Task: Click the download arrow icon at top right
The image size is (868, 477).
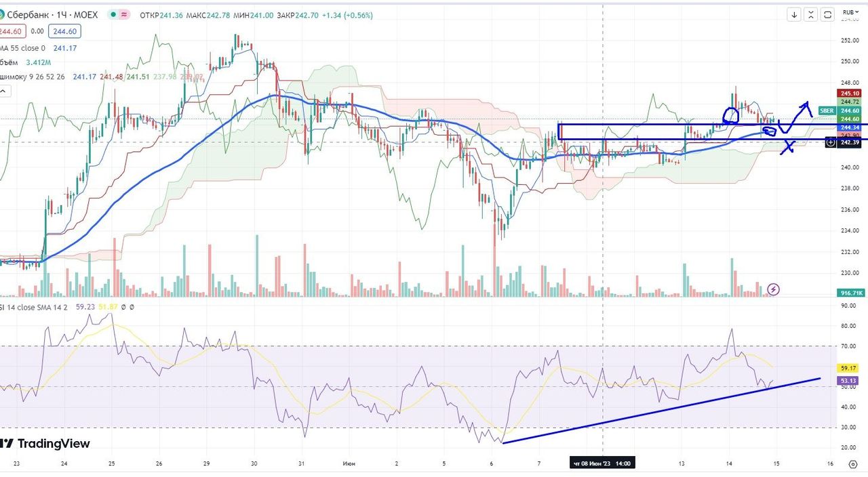Action: coord(794,15)
